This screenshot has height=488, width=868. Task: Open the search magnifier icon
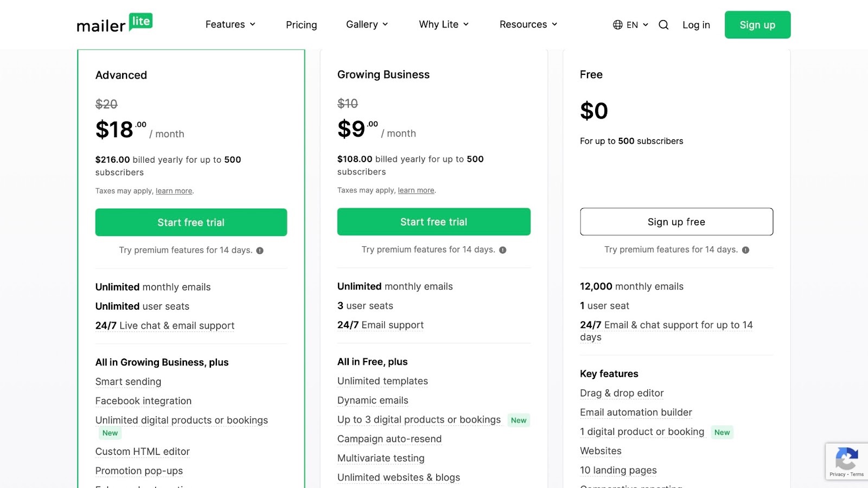coord(663,25)
